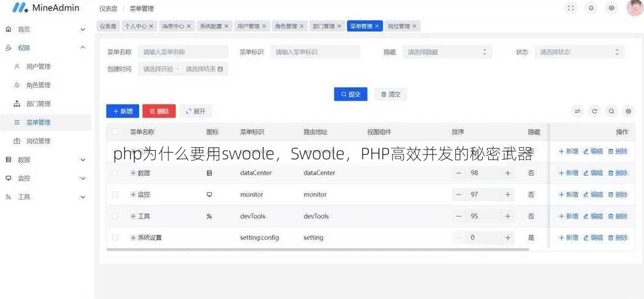644x299 pixels.
Task: Close the 菜单管理 tab
Action: pyautogui.click(x=377, y=26)
